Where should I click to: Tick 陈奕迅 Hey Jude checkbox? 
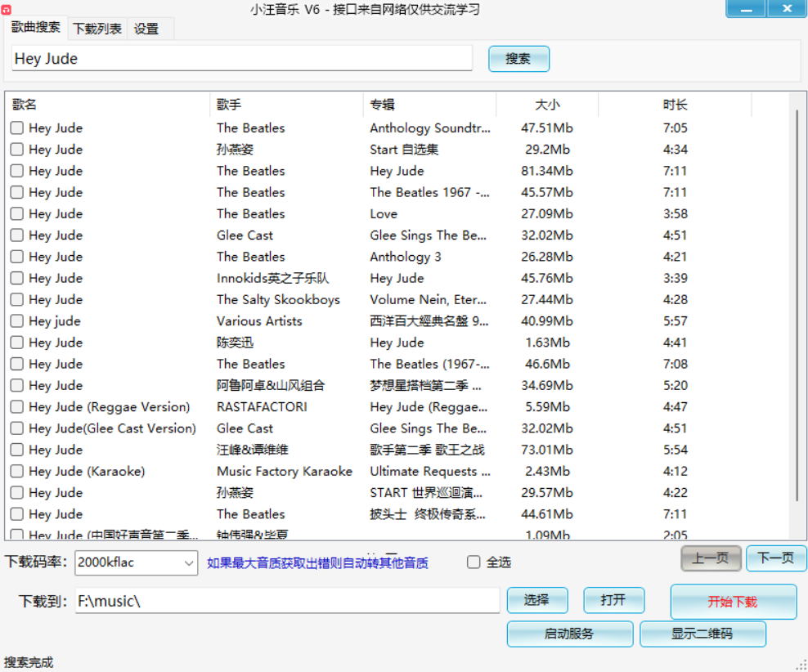pos(17,343)
